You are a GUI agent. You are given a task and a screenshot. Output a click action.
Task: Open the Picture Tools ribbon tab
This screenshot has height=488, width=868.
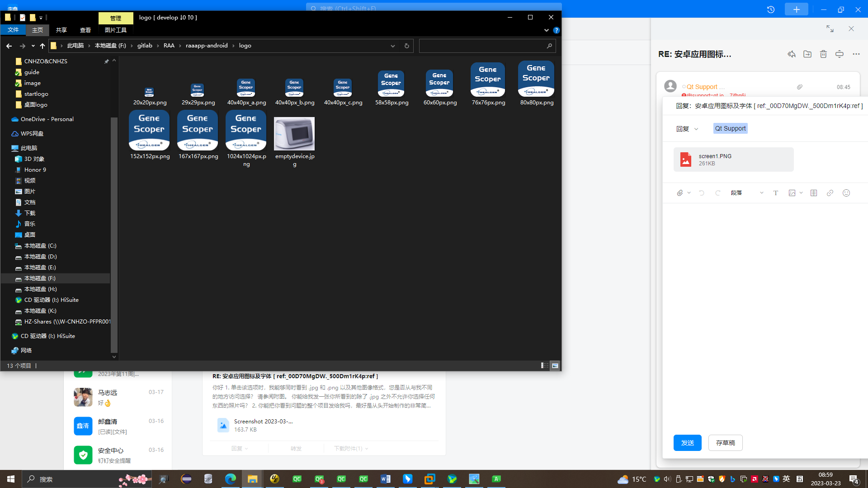pos(116,30)
